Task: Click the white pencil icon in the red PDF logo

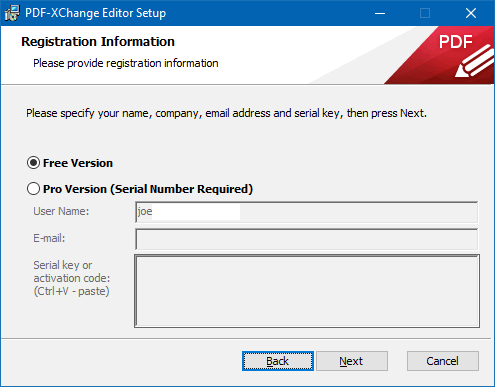Action: coord(474,61)
